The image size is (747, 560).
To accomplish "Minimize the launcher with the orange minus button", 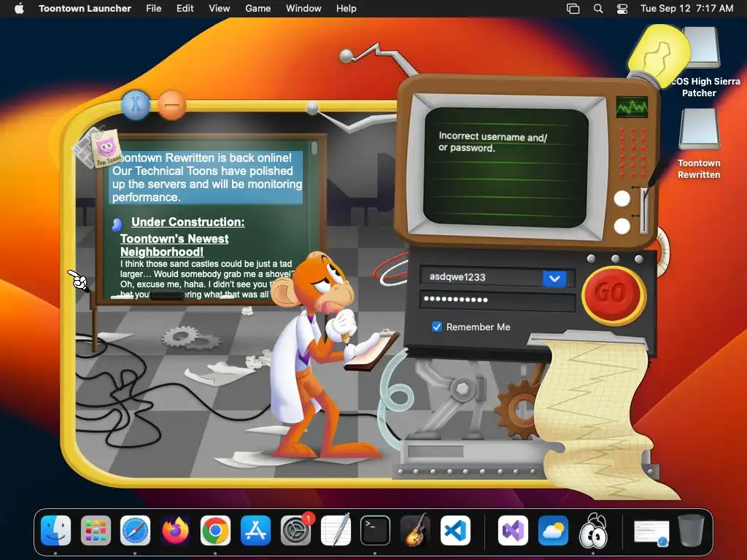I will 171,105.
